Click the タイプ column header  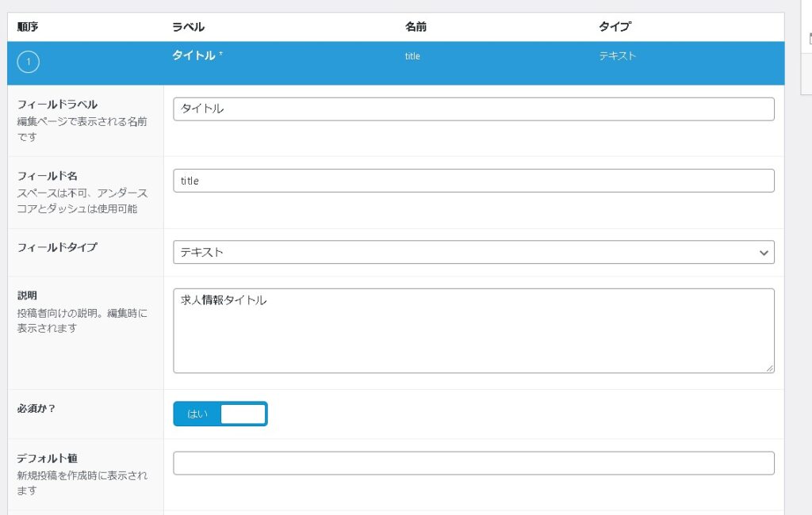pyautogui.click(x=615, y=27)
